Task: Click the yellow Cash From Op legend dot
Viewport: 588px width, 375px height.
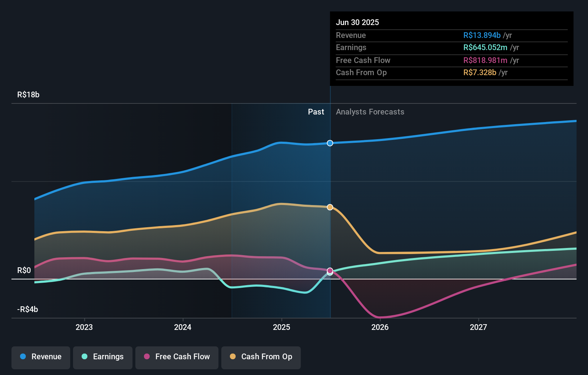Action: pyautogui.click(x=233, y=357)
